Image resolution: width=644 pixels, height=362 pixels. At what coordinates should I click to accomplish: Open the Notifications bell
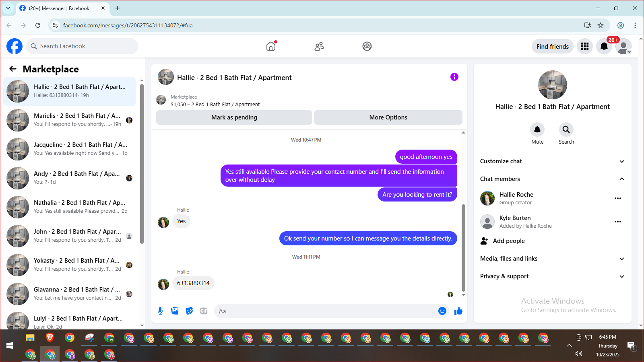[x=604, y=46]
